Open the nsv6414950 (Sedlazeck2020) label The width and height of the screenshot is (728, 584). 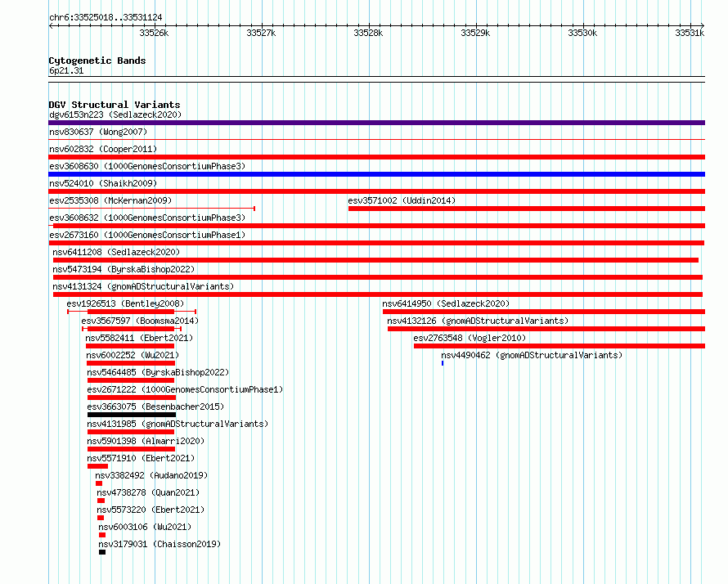tap(446, 303)
